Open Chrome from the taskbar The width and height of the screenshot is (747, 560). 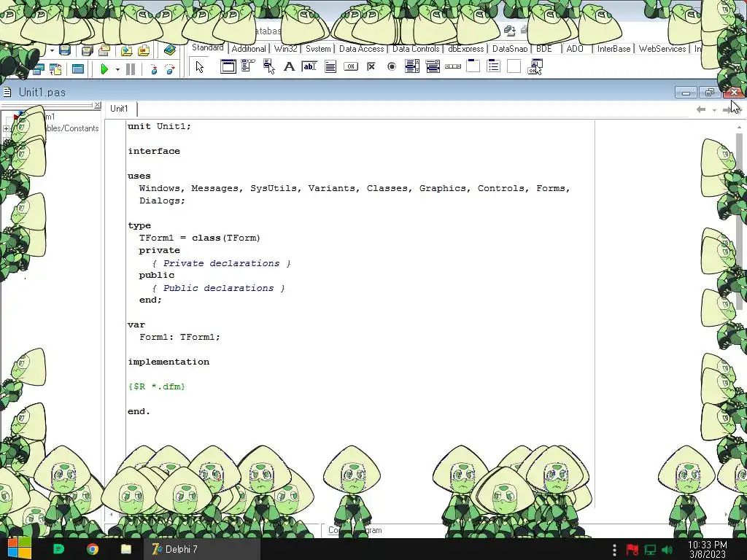(93, 549)
